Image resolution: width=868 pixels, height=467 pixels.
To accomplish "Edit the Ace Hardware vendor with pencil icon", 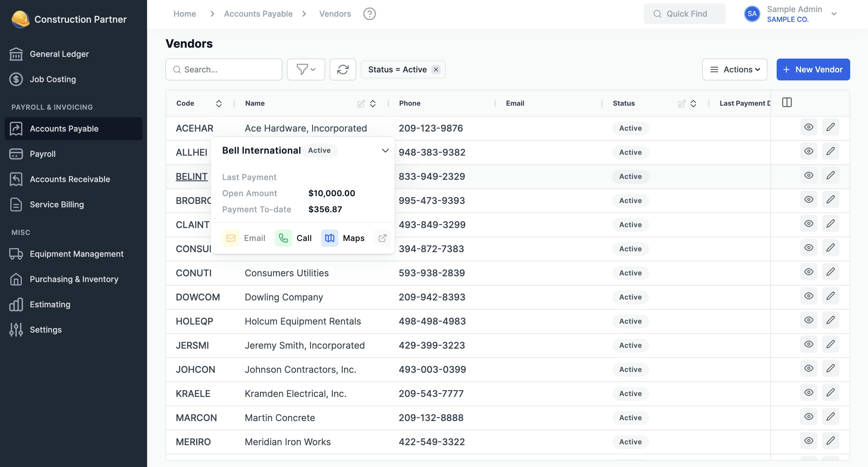I will pos(830,127).
